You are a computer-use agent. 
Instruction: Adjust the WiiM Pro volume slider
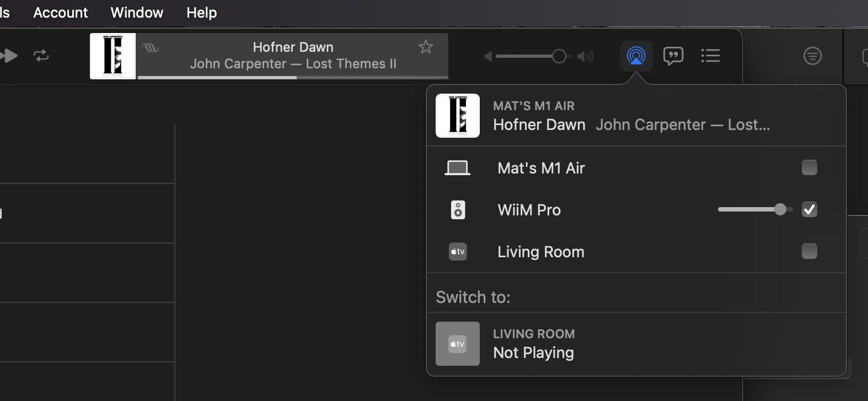(755, 209)
